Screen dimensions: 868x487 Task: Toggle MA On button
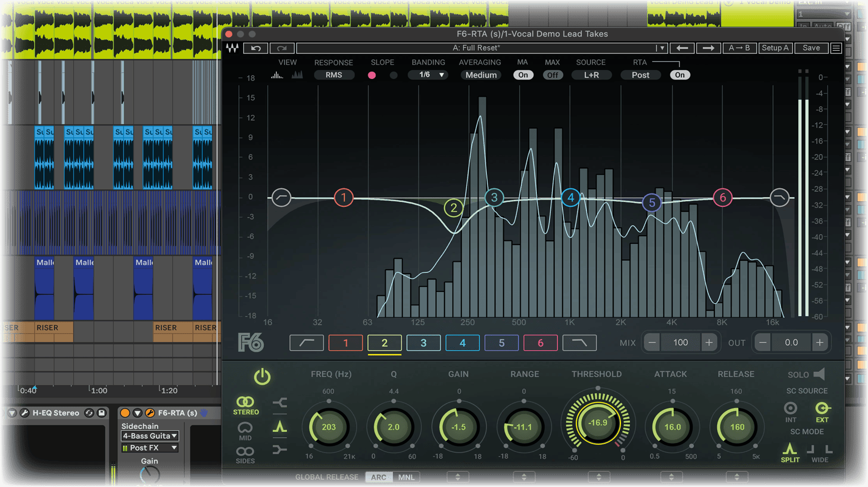(523, 75)
